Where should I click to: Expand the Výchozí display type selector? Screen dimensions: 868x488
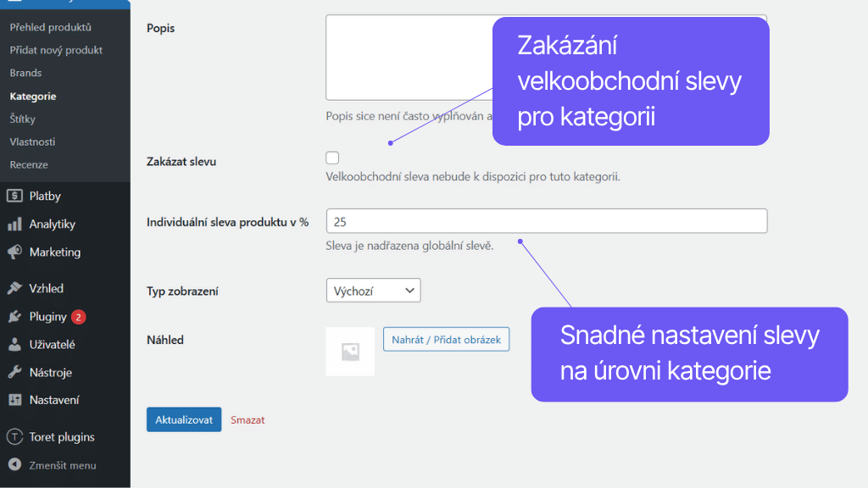coord(373,290)
